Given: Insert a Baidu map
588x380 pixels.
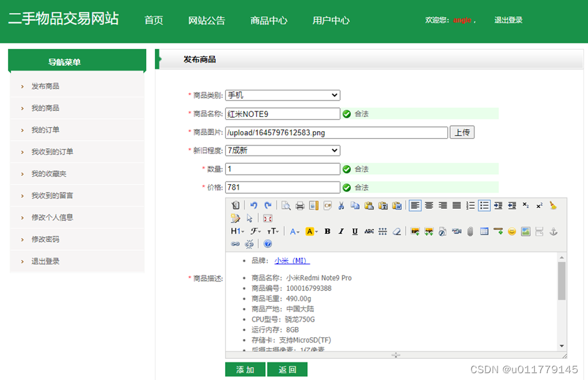Looking at the screenshot, I should point(525,231).
